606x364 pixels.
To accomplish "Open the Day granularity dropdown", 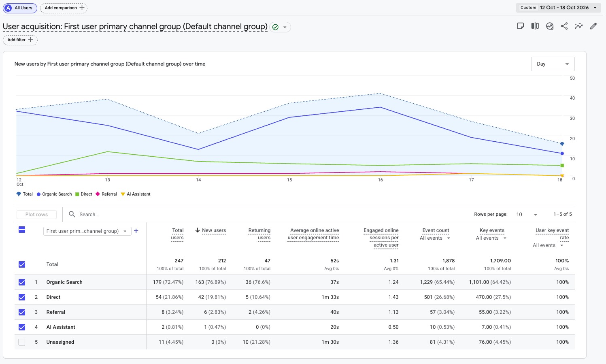I will [x=553, y=64].
